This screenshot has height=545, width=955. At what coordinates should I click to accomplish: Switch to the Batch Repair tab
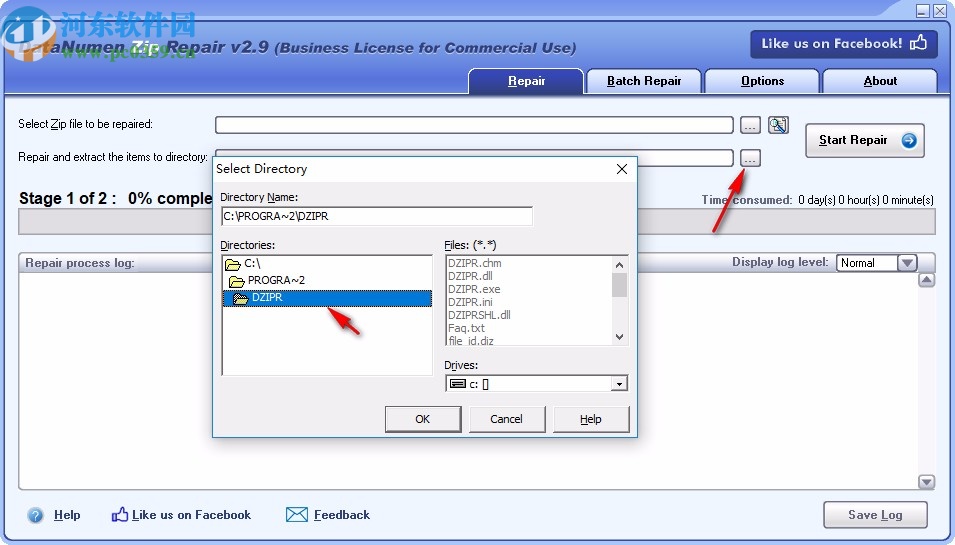644,81
